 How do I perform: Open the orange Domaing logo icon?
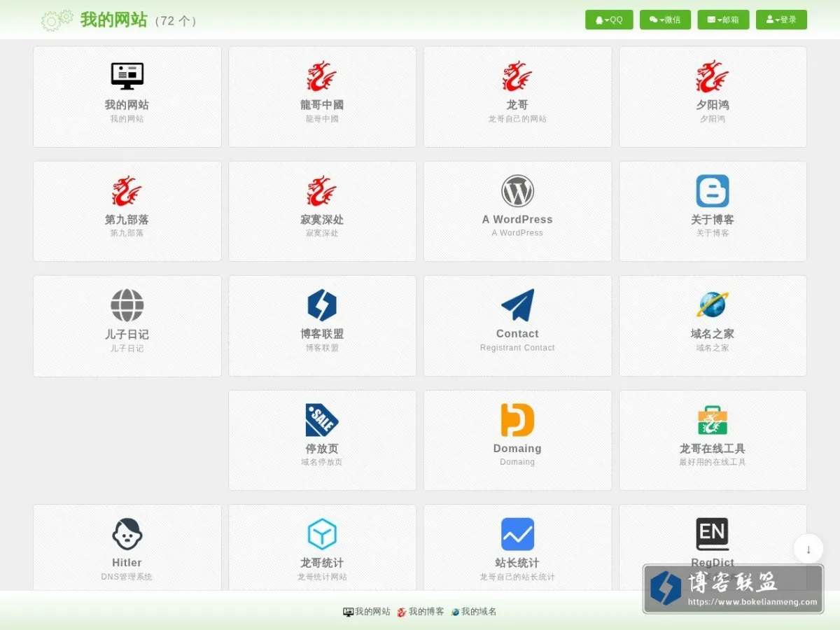tap(517, 420)
